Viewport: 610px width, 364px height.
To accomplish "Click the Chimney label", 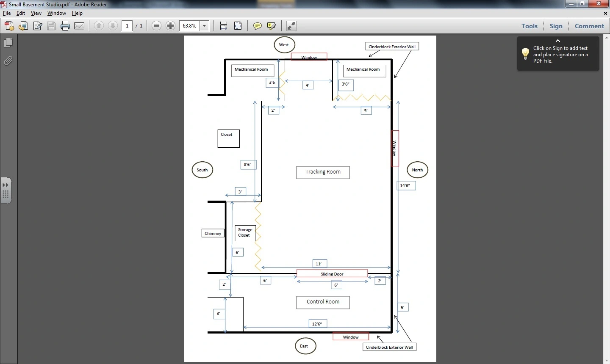I will pos(213,233).
